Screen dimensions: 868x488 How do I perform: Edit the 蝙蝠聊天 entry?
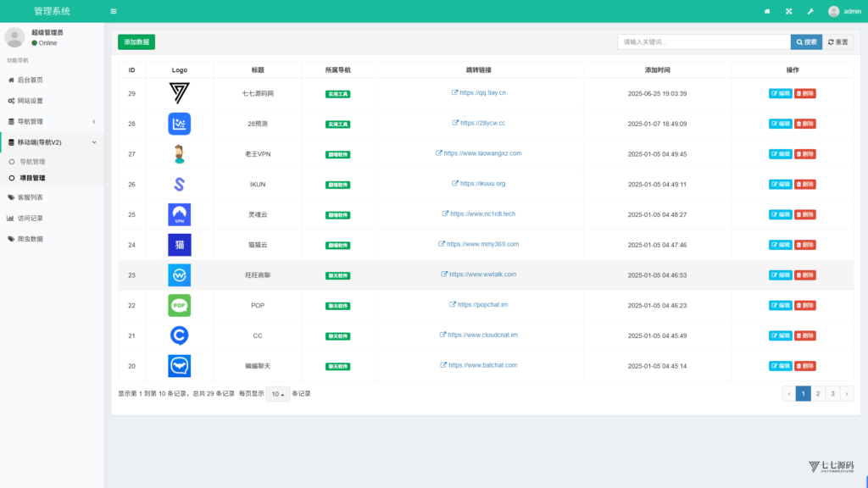781,366
